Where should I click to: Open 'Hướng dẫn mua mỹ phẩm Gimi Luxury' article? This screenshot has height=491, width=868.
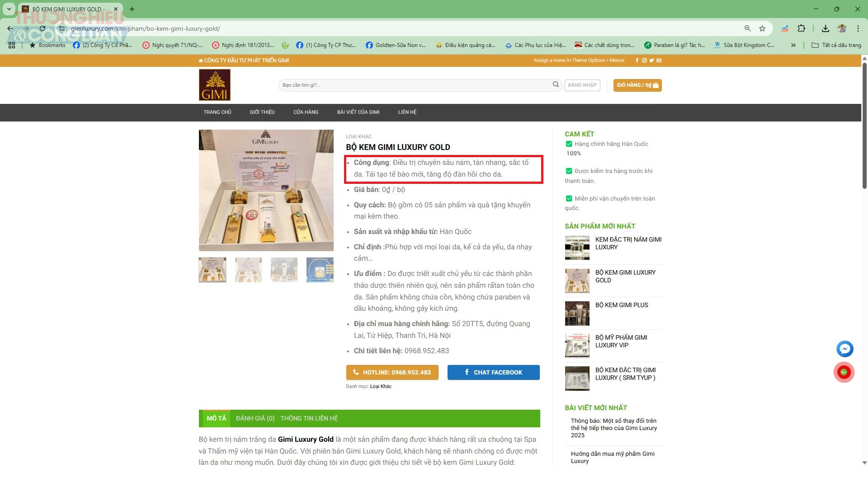pos(613,458)
